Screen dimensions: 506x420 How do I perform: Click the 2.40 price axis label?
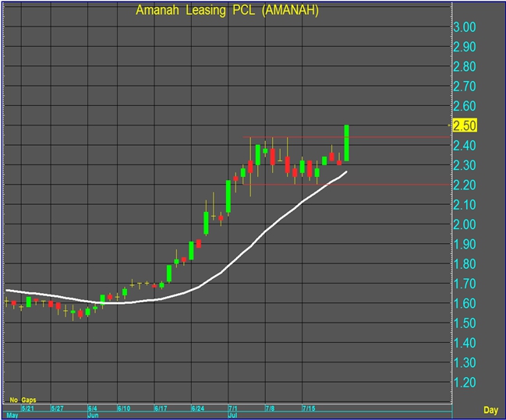(465, 146)
